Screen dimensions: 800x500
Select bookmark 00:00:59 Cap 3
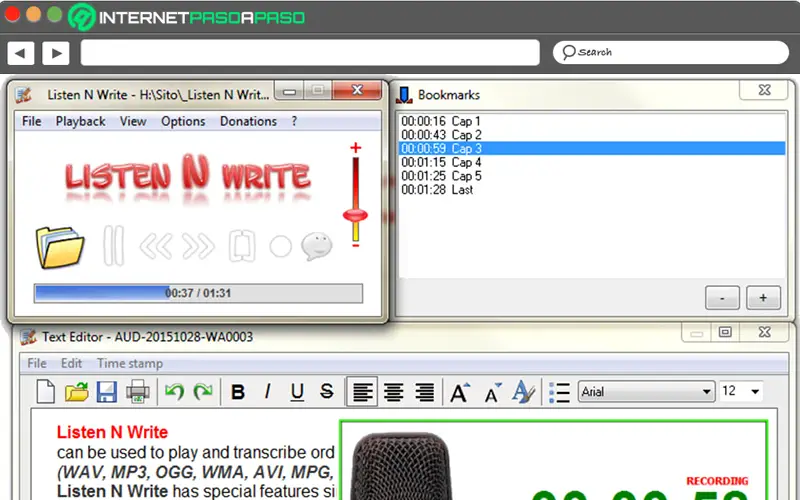pos(592,148)
